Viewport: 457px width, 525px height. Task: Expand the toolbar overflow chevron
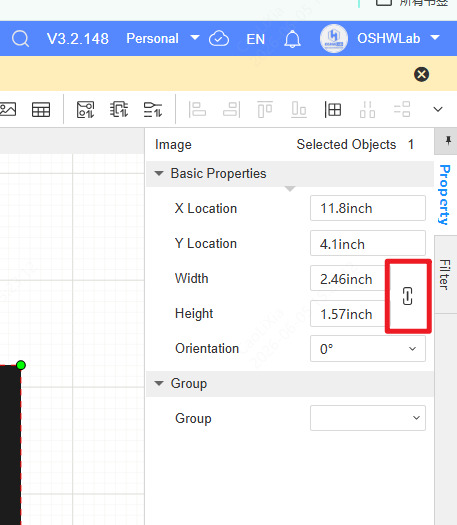438,109
